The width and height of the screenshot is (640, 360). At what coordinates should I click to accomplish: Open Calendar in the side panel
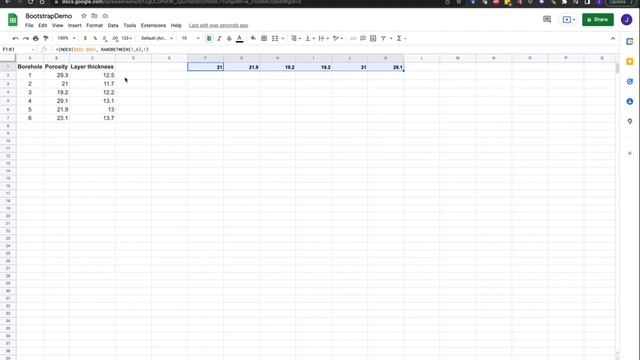pyautogui.click(x=630, y=42)
